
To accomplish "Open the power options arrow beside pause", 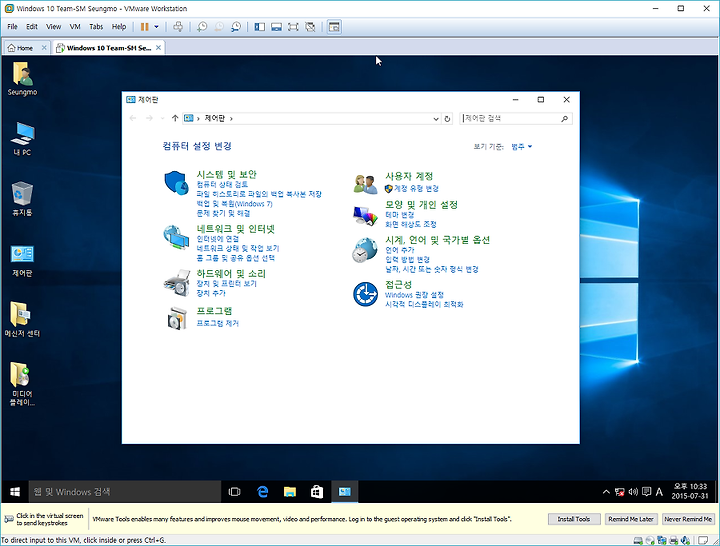I will pos(156,27).
